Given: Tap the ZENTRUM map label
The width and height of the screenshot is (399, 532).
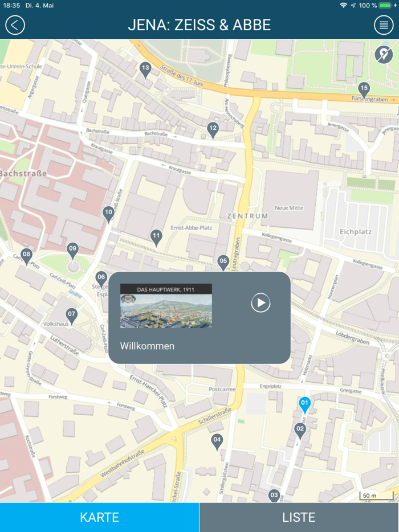Looking at the screenshot, I should pos(247,216).
